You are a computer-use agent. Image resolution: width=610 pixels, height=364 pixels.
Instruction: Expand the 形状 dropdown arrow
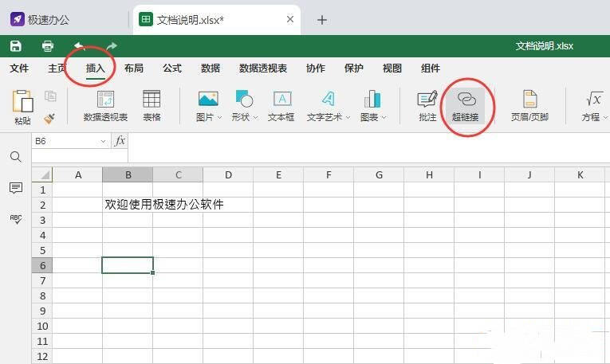pos(256,117)
